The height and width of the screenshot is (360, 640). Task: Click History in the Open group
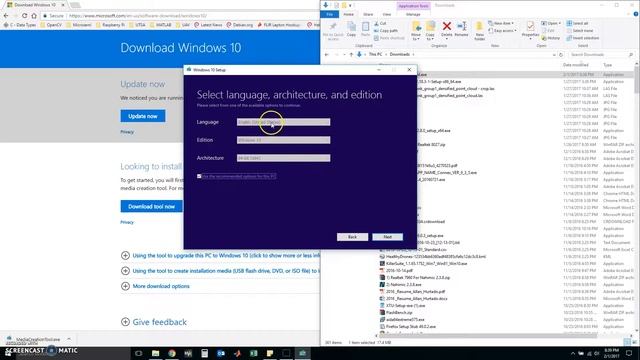551,38
